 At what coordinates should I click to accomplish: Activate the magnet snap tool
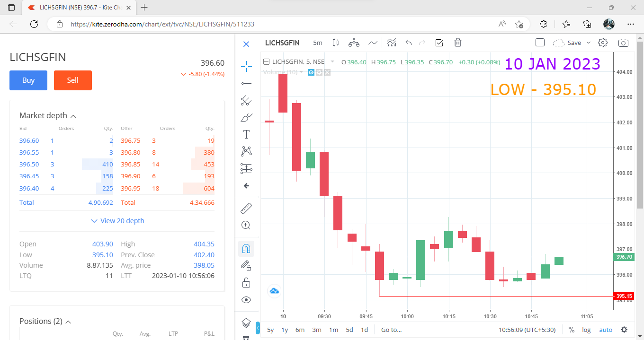coord(246,248)
